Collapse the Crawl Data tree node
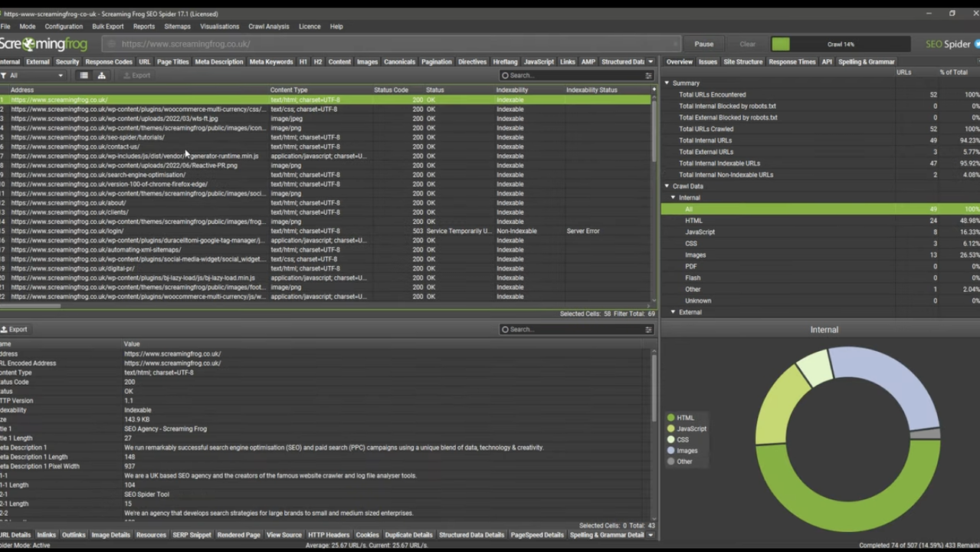The width and height of the screenshot is (980, 552). (667, 186)
